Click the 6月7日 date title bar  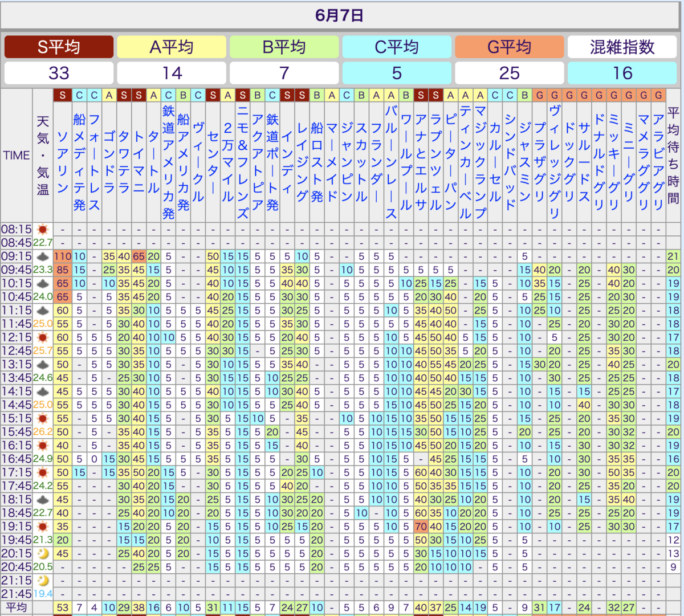[340, 15]
